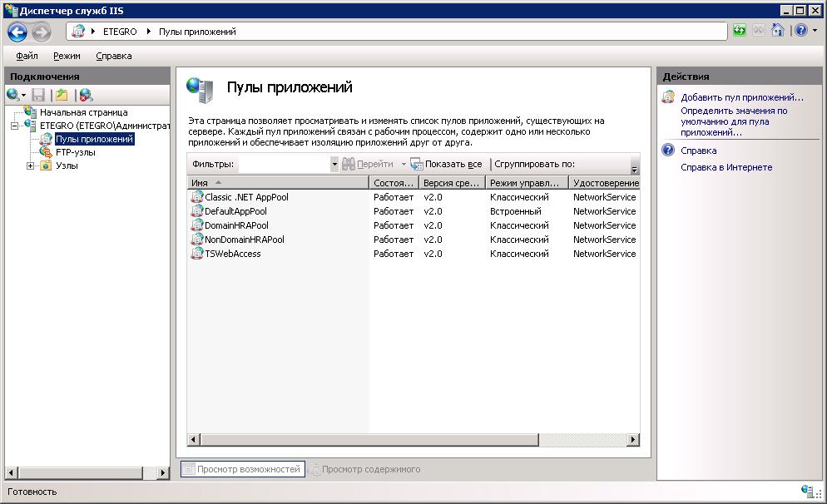Click the Add application pool icon
This screenshot has height=504, width=827.
point(668,96)
